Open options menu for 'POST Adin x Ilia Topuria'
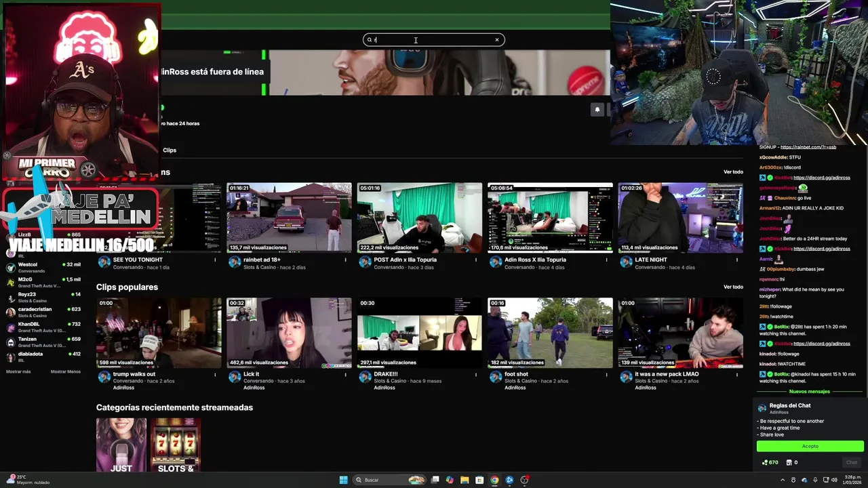 [x=475, y=260]
